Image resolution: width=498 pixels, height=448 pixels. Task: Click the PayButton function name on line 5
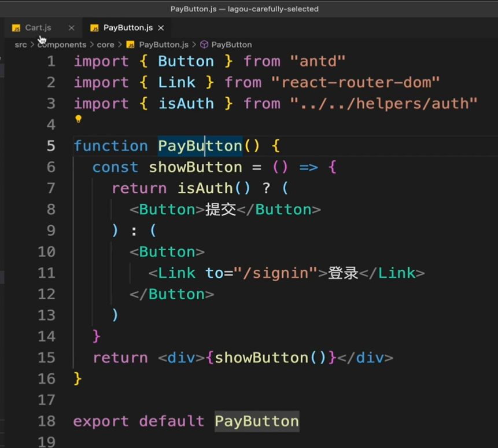200,146
